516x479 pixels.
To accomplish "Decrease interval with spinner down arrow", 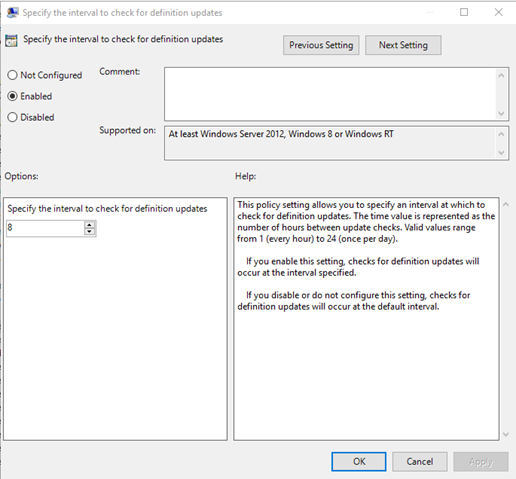I will coord(89,232).
